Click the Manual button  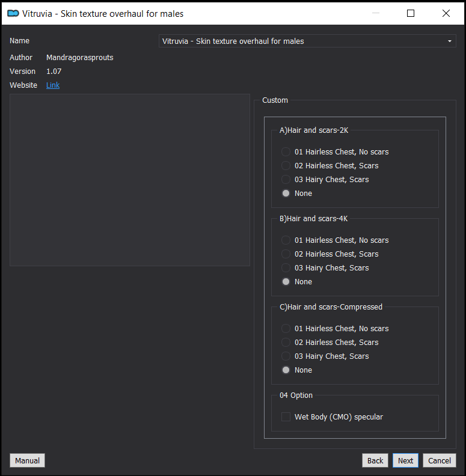tap(27, 460)
